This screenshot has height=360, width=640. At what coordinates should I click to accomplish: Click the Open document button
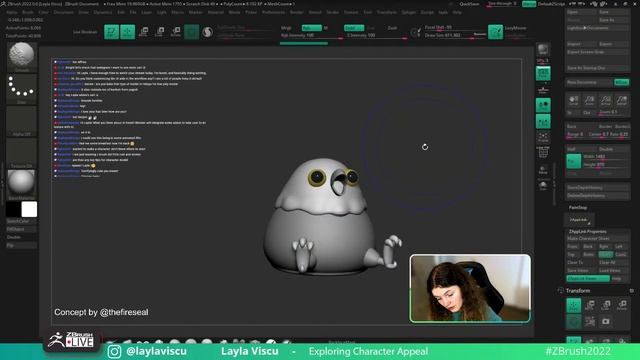tap(581, 12)
